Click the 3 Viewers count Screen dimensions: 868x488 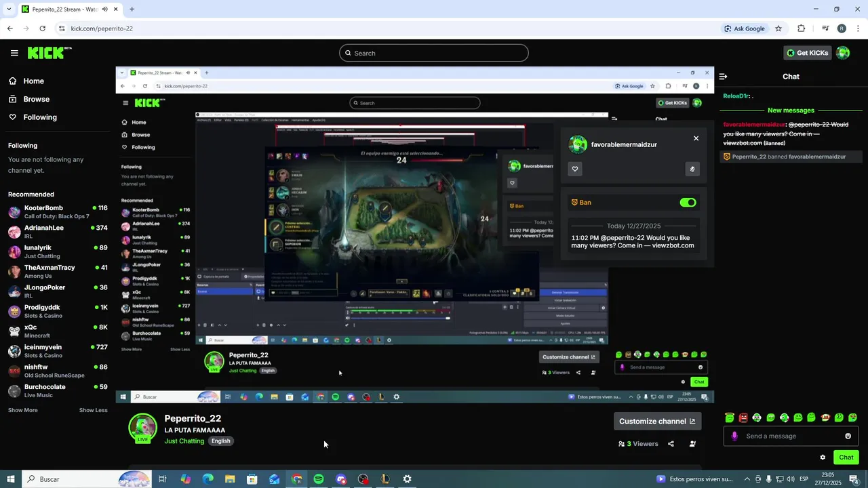pyautogui.click(x=638, y=444)
